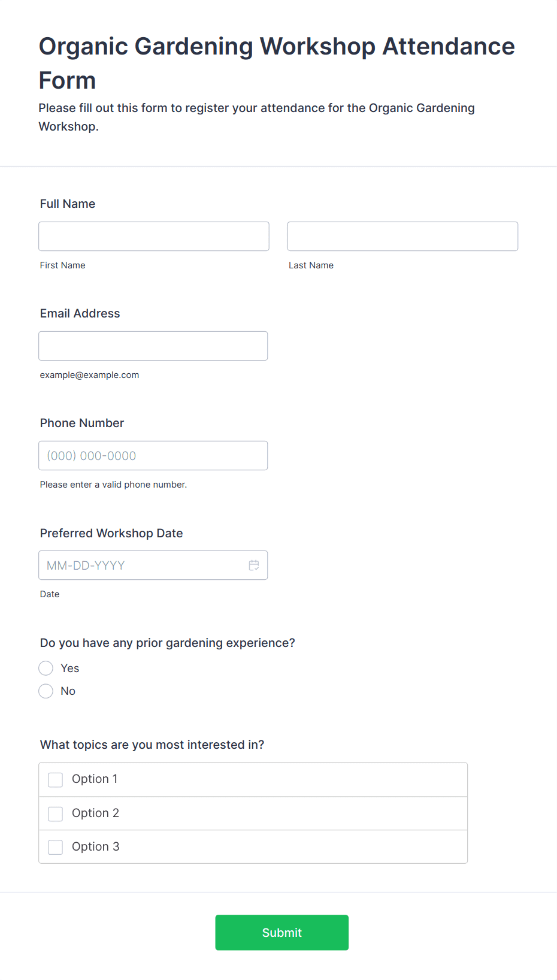Click the Option 1 label text
This screenshot has width=557, height=980.
95,779
